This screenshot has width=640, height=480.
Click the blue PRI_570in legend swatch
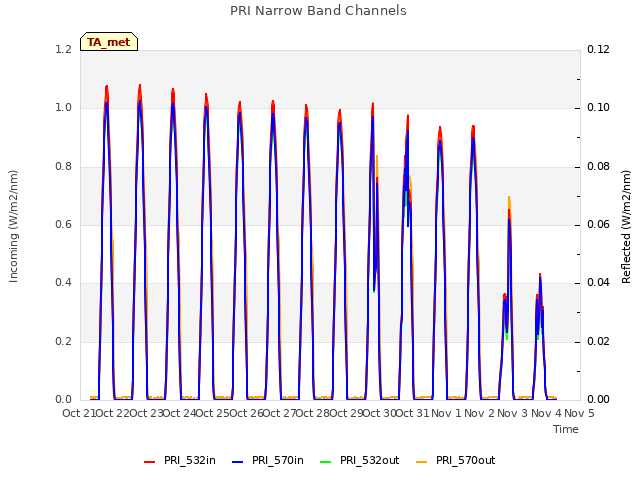click(x=238, y=462)
